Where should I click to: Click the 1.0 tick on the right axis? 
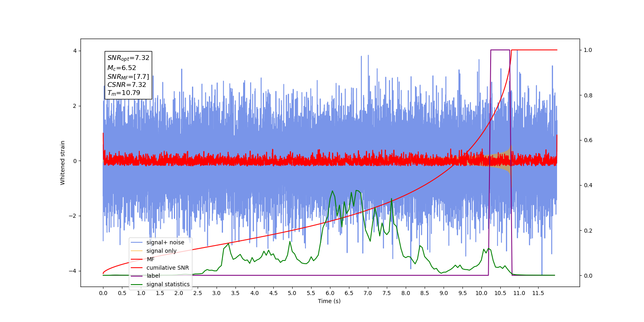tap(588, 50)
